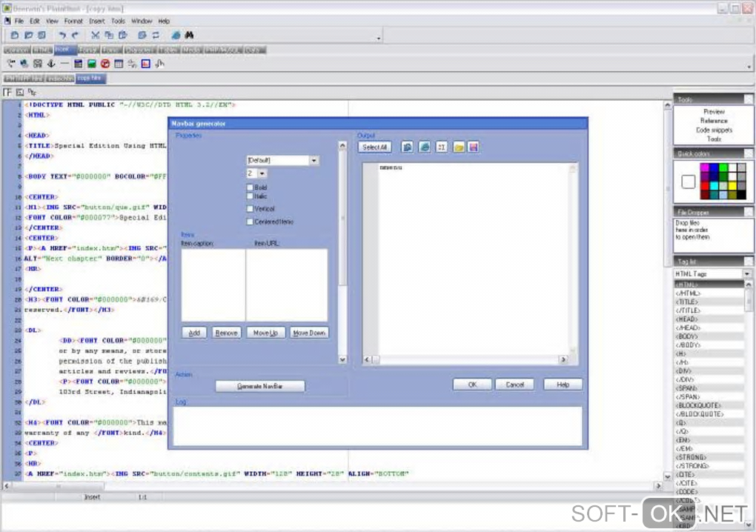Screen dimensions: 756x532
Task: Pick the yellow quick color swatch
Action: pos(732,186)
